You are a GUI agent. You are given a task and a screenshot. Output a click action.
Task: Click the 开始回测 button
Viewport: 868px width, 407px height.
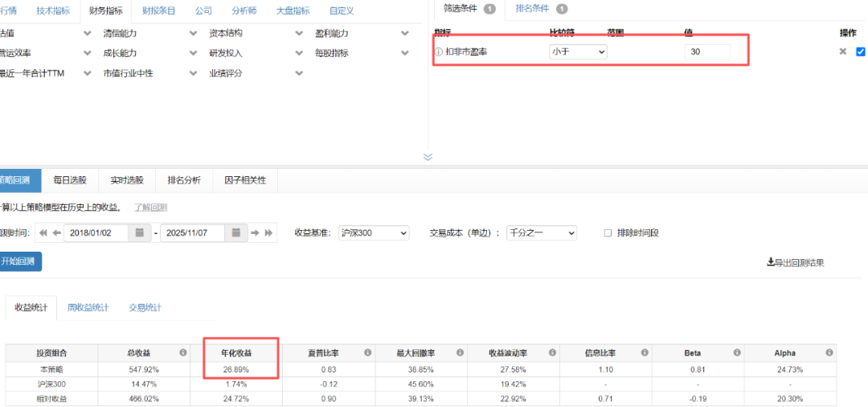click(x=20, y=262)
